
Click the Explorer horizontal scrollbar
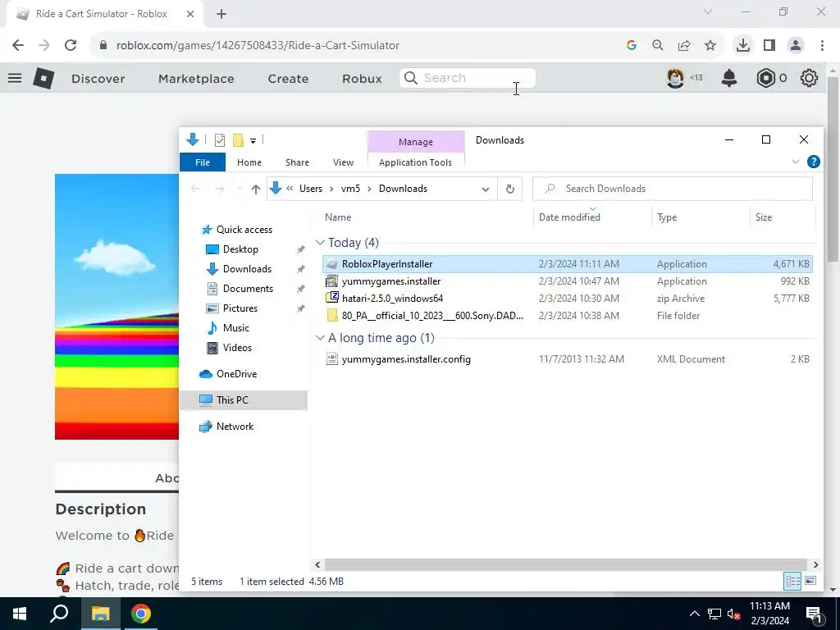pyautogui.click(x=566, y=564)
